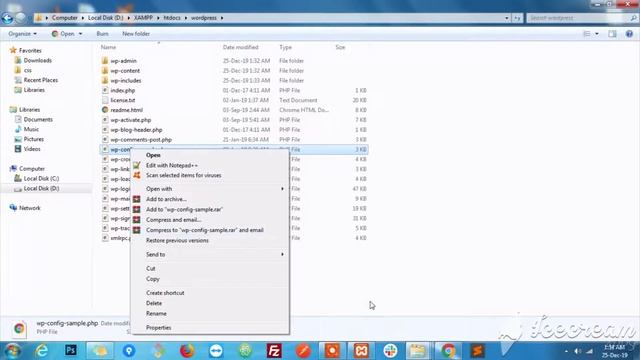Click the refresh button beside address bar
Viewport: 640px width, 360px height.
click(517, 18)
